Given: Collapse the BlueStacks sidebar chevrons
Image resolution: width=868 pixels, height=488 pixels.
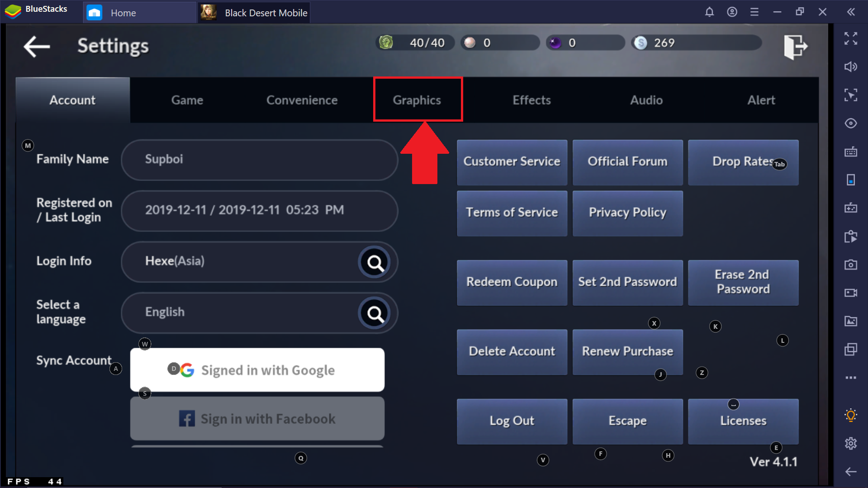Looking at the screenshot, I should (x=851, y=12).
